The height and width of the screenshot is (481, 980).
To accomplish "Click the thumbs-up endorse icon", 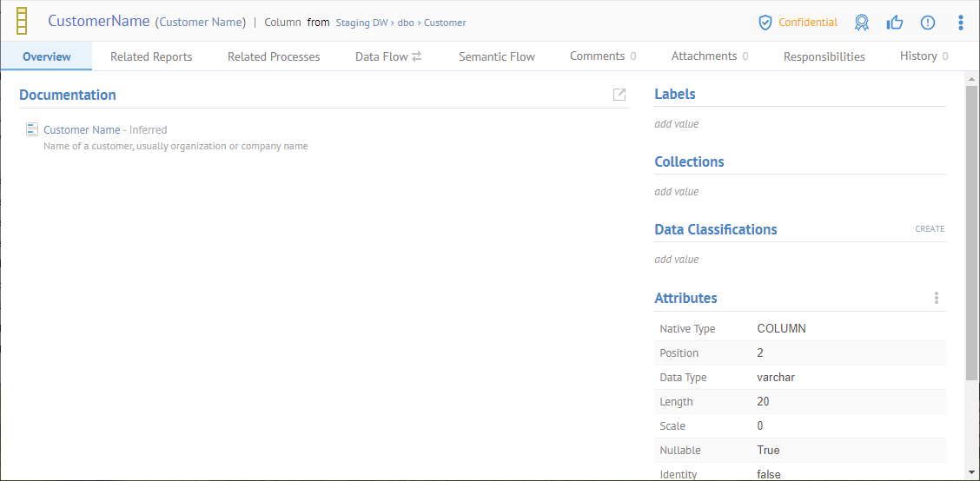I will [x=894, y=23].
